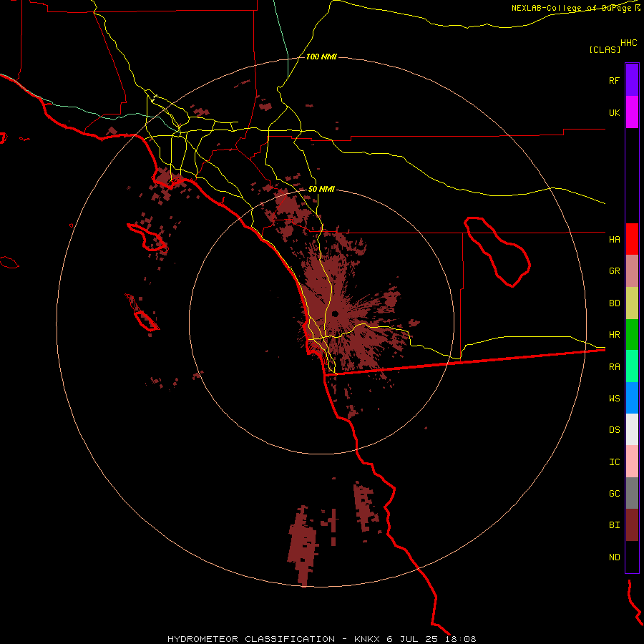Select the GR legend label
The height and width of the screenshot is (644, 644).
pos(614,271)
